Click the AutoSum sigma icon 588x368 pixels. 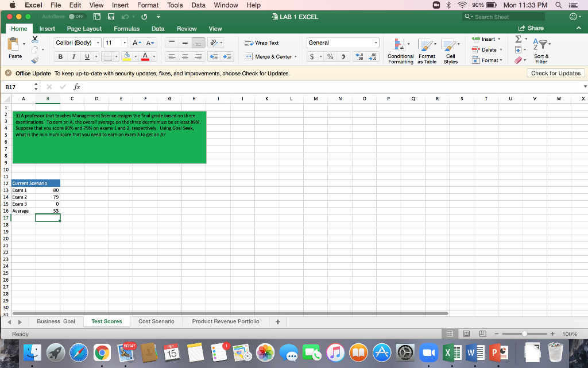point(519,39)
